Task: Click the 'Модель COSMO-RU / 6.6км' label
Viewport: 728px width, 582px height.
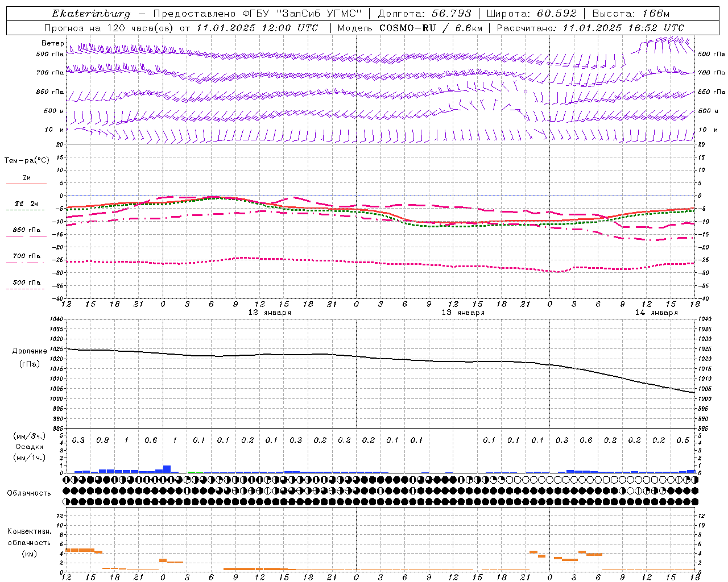Action: 409,28
